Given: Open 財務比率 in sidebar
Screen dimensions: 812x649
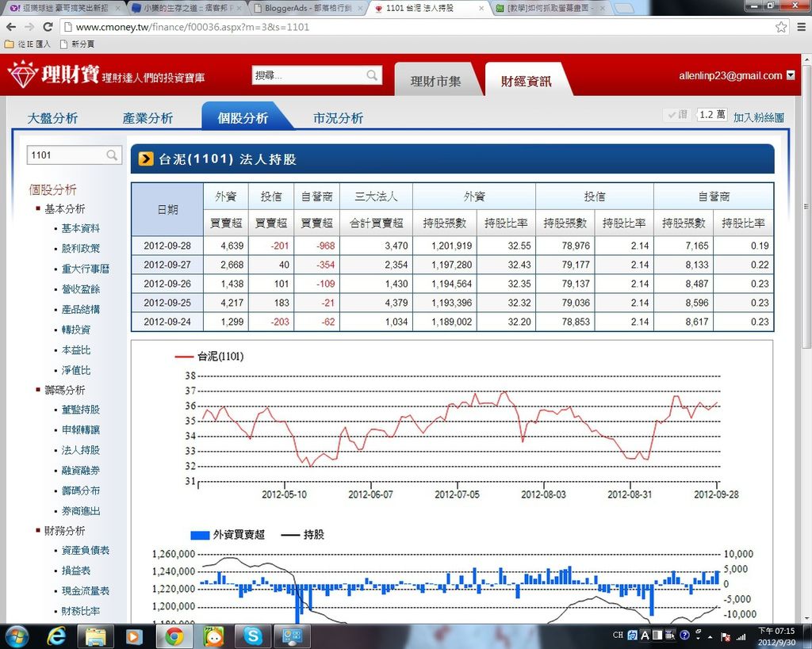Looking at the screenshot, I should (80, 611).
